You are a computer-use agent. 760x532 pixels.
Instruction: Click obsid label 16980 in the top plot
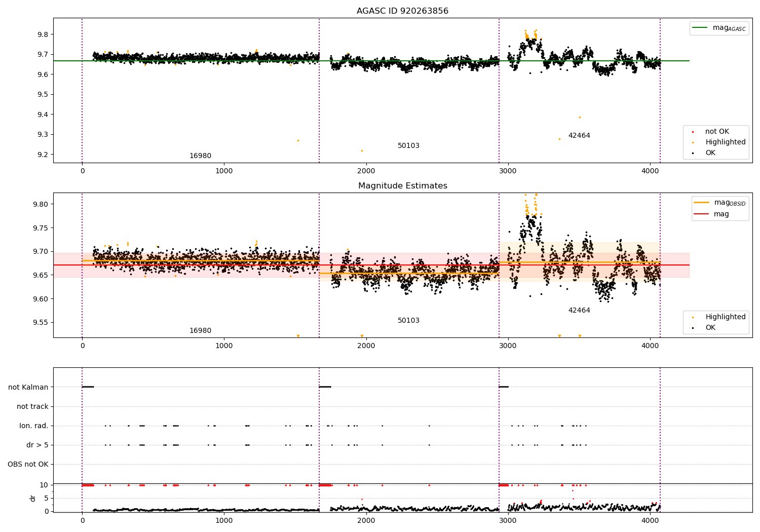click(200, 156)
